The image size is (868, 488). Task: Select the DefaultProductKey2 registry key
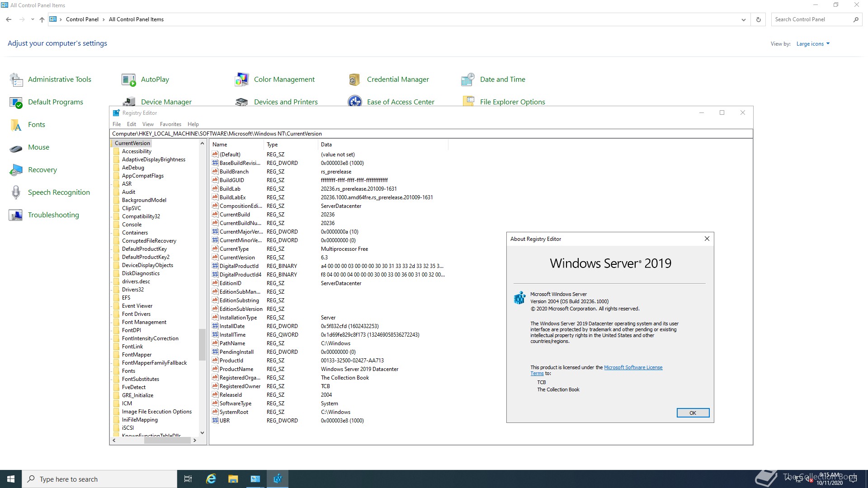click(146, 257)
